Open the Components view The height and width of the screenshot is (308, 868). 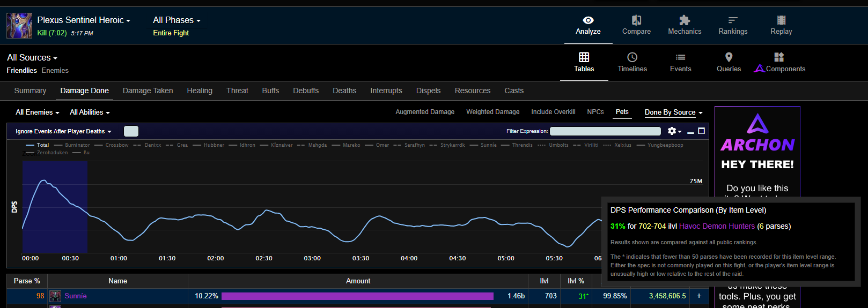click(x=779, y=62)
